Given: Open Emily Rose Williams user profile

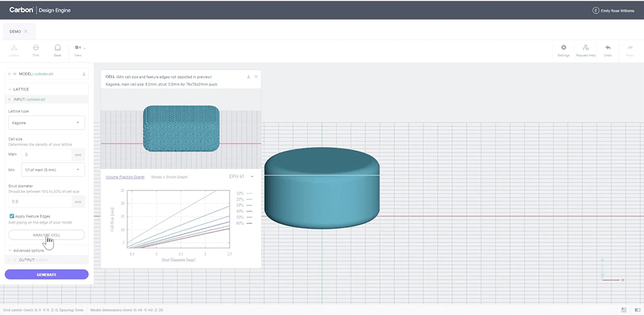Looking at the screenshot, I should [x=613, y=11].
